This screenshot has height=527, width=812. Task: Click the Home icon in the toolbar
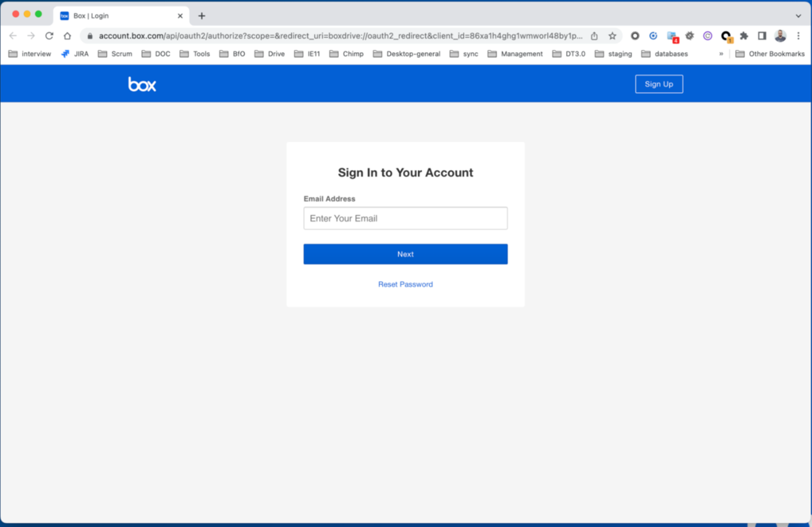click(x=67, y=36)
